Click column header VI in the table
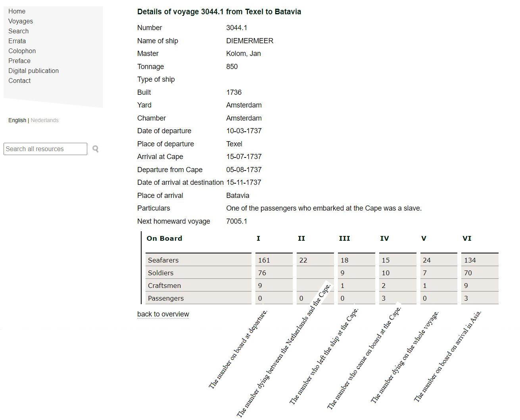This screenshot has height=420, width=520. pos(467,238)
